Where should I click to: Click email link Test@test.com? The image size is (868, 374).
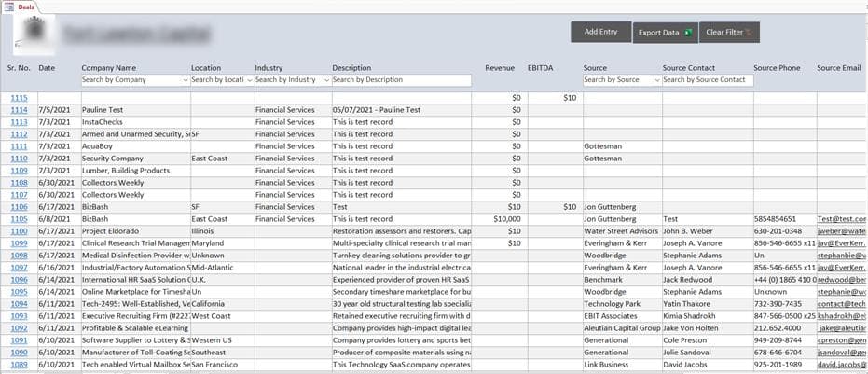[x=842, y=219]
